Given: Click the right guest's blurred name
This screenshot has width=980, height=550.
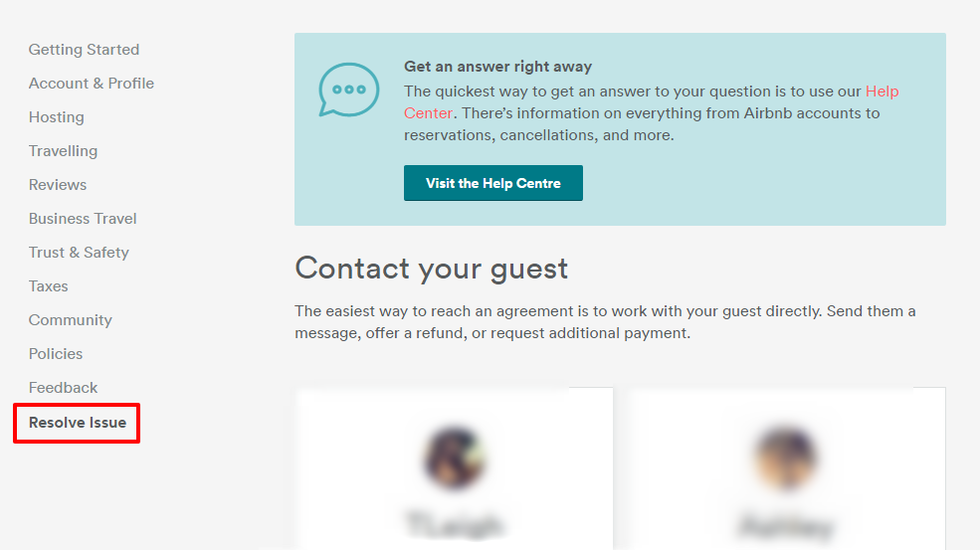Looking at the screenshot, I should point(786,524).
